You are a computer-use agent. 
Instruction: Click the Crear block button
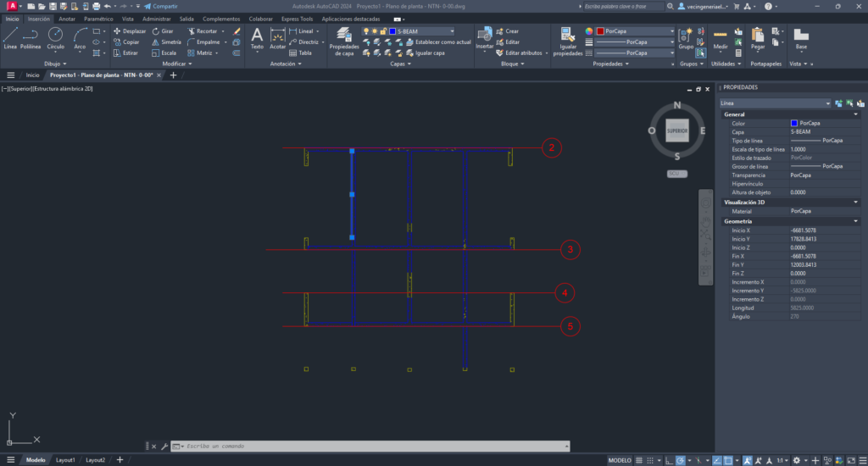507,31
